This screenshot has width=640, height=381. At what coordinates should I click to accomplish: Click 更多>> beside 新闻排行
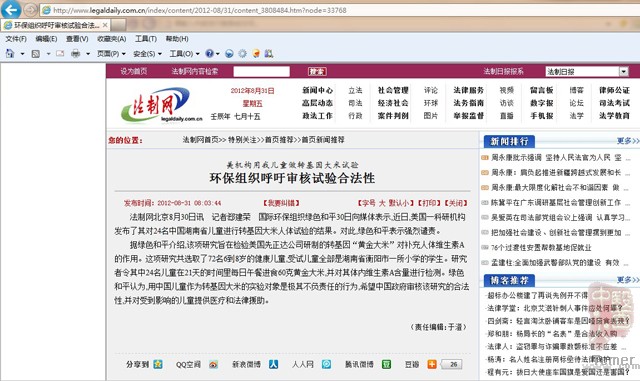pos(627,141)
